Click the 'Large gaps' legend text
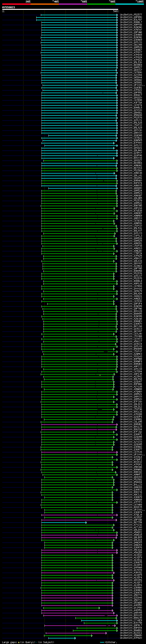Screen dimensions: 146x644 click(x=10, y=642)
